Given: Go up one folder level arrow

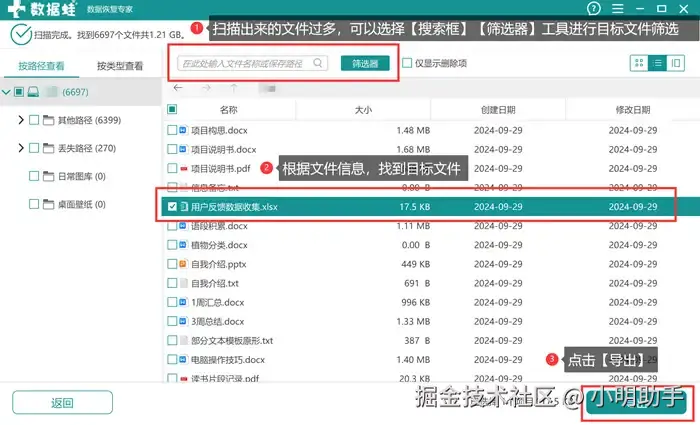Looking at the screenshot, I should [233, 88].
